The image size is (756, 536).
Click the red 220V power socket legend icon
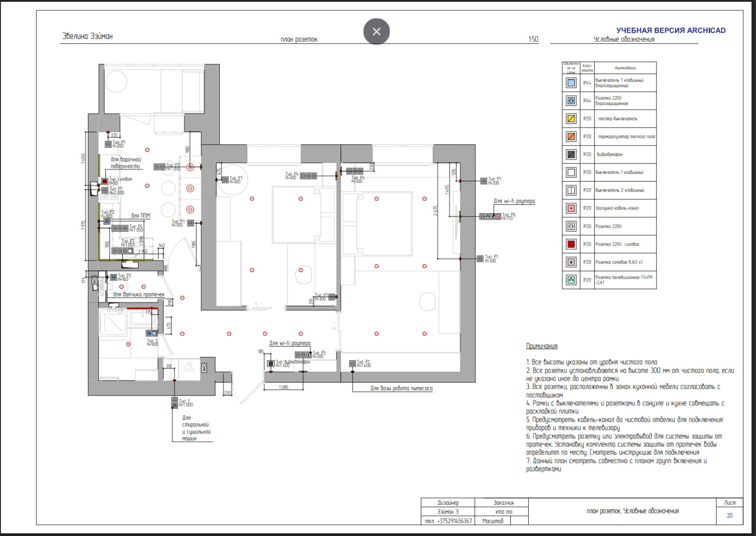571,244
